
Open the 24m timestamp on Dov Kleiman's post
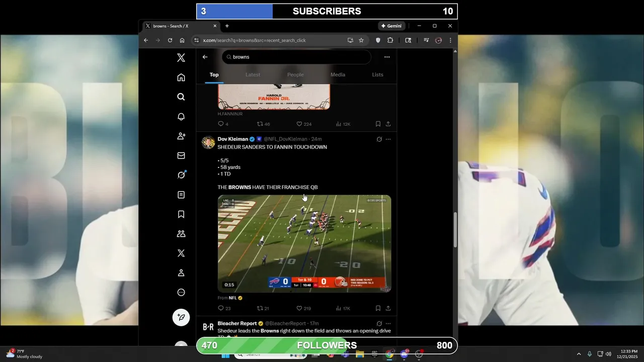coord(316,139)
